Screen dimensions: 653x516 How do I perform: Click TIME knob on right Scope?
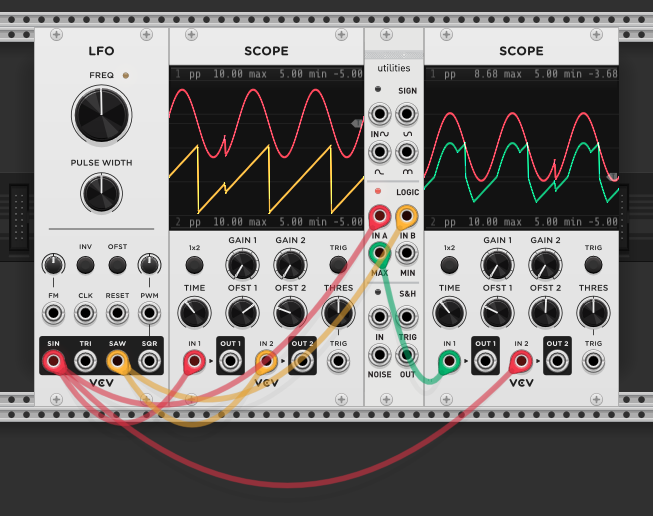pyautogui.click(x=449, y=313)
